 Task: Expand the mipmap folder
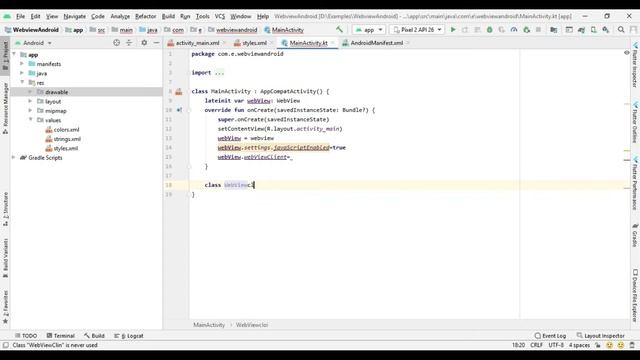click(30, 111)
